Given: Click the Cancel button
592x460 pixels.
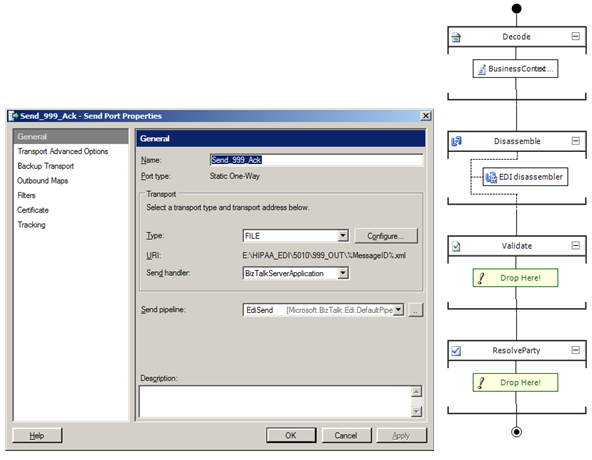Looking at the screenshot, I should coord(346,435).
